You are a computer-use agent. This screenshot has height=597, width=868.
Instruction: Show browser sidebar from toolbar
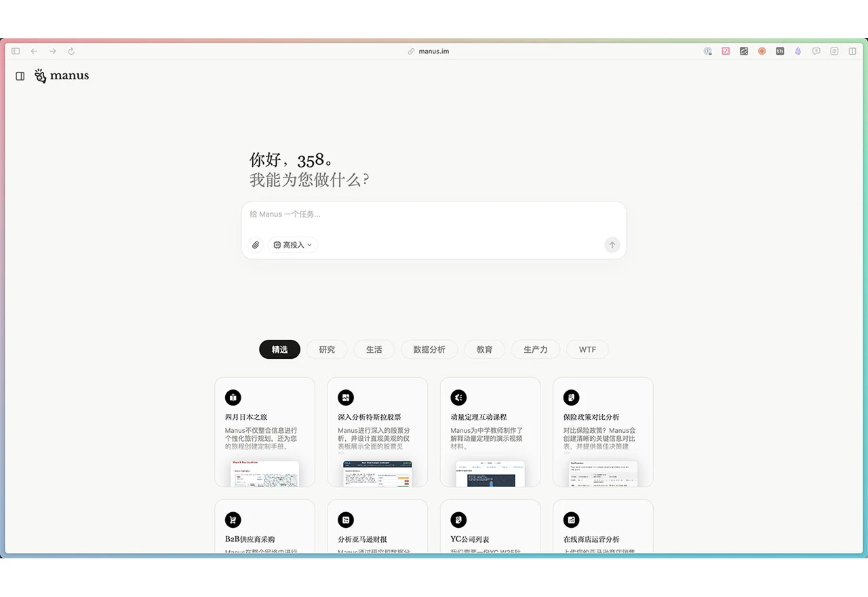coord(16,51)
